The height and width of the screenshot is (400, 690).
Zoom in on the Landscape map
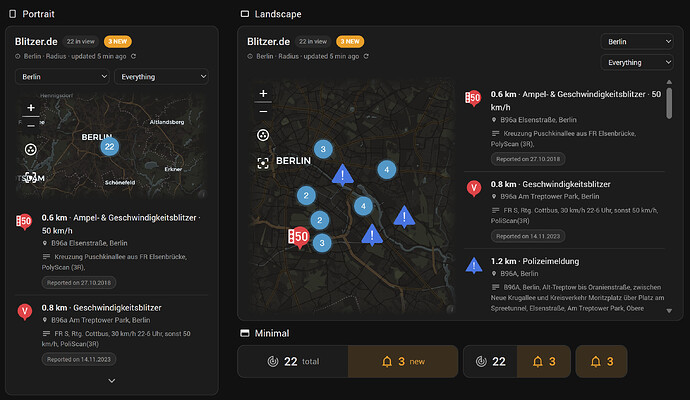click(263, 93)
